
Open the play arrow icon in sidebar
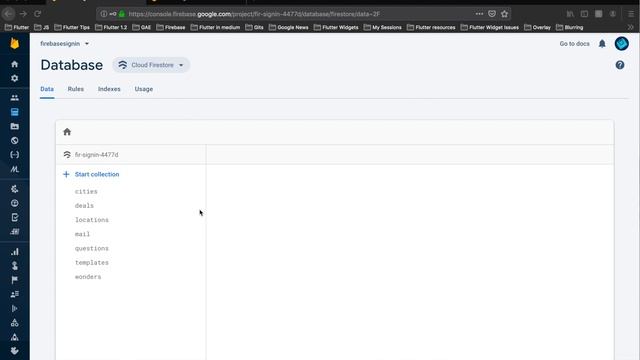[x=15, y=309]
